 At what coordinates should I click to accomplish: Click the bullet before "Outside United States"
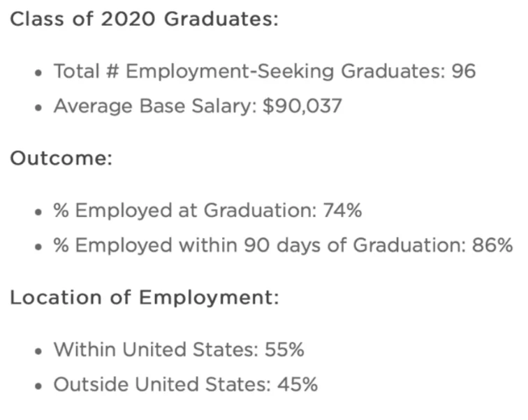(x=38, y=386)
